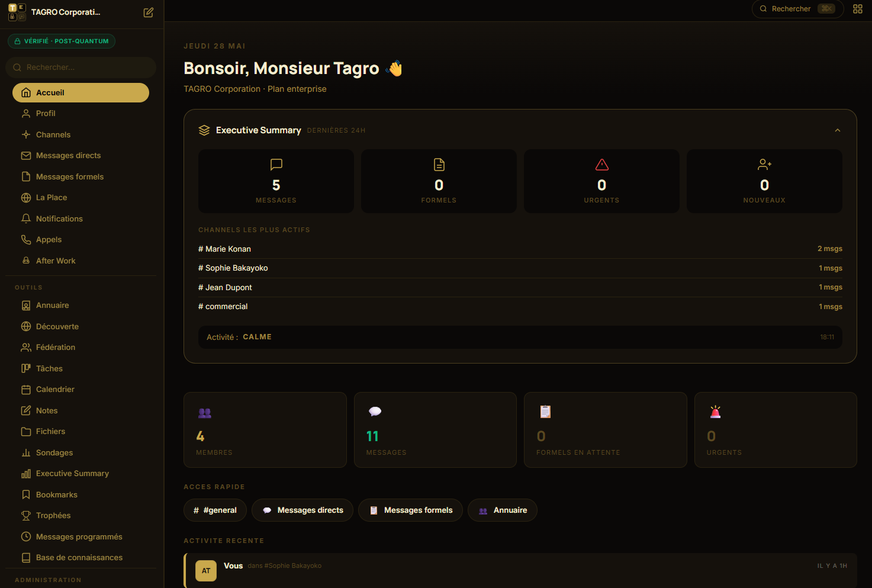Open the grid apps icon at top right
Viewport: 872px width, 588px height.
pyautogui.click(x=857, y=9)
